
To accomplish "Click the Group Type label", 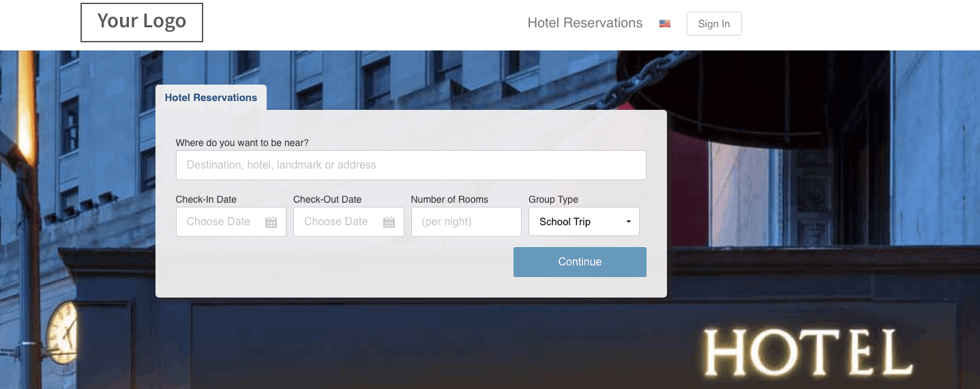I will [553, 199].
